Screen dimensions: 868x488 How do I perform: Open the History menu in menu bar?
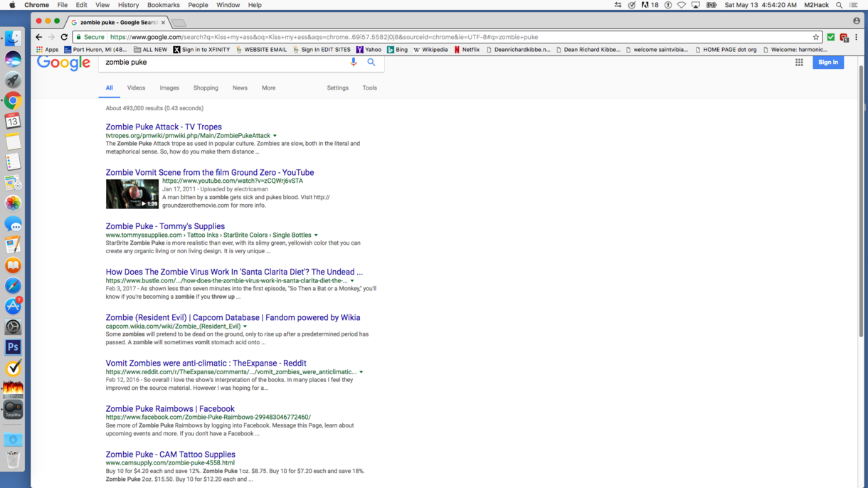point(128,5)
